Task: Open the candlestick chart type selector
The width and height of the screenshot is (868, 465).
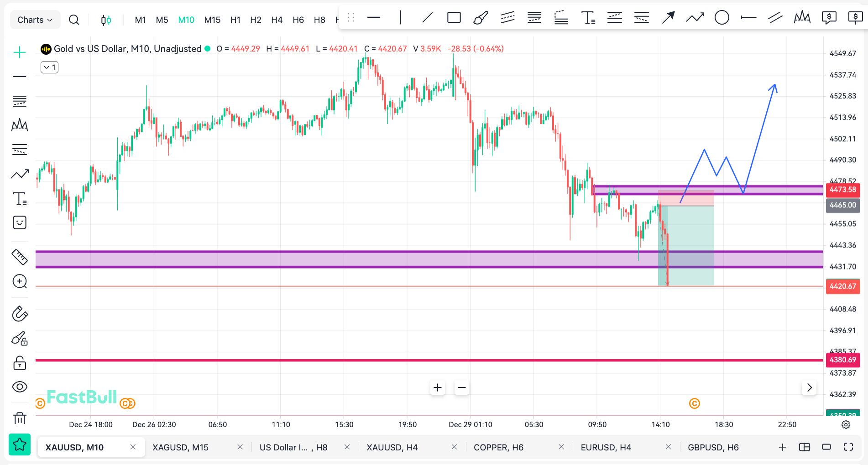Action: coord(106,20)
